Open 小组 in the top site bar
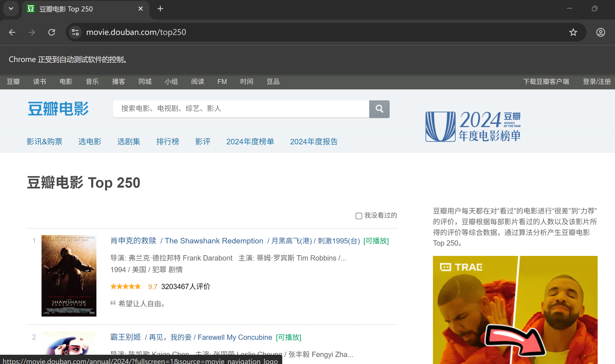Viewport: 615px width, 364px height. [171, 81]
